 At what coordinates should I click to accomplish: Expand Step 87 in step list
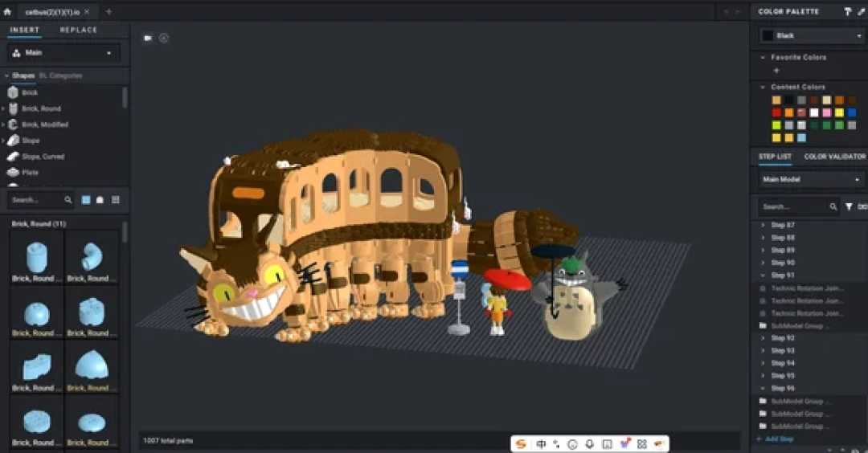point(763,225)
